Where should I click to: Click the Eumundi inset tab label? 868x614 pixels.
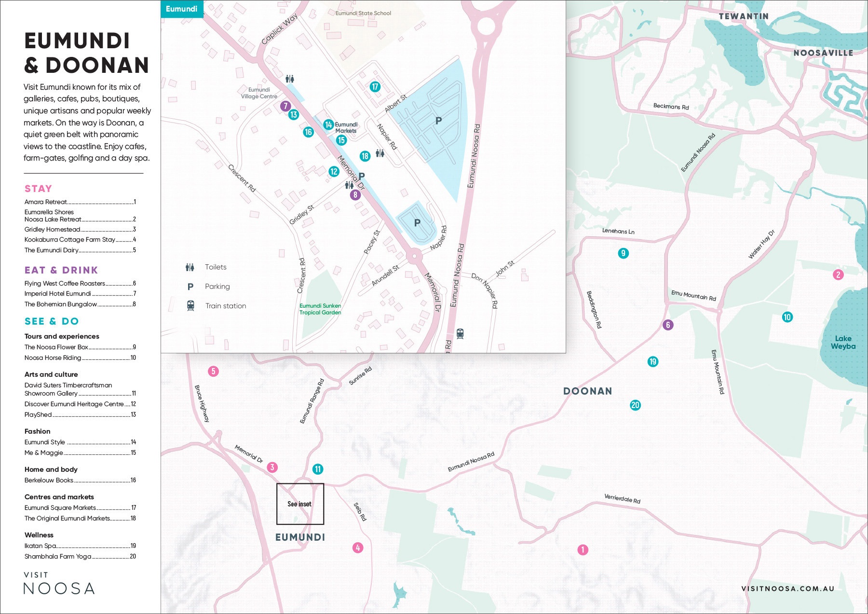tap(182, 9)
